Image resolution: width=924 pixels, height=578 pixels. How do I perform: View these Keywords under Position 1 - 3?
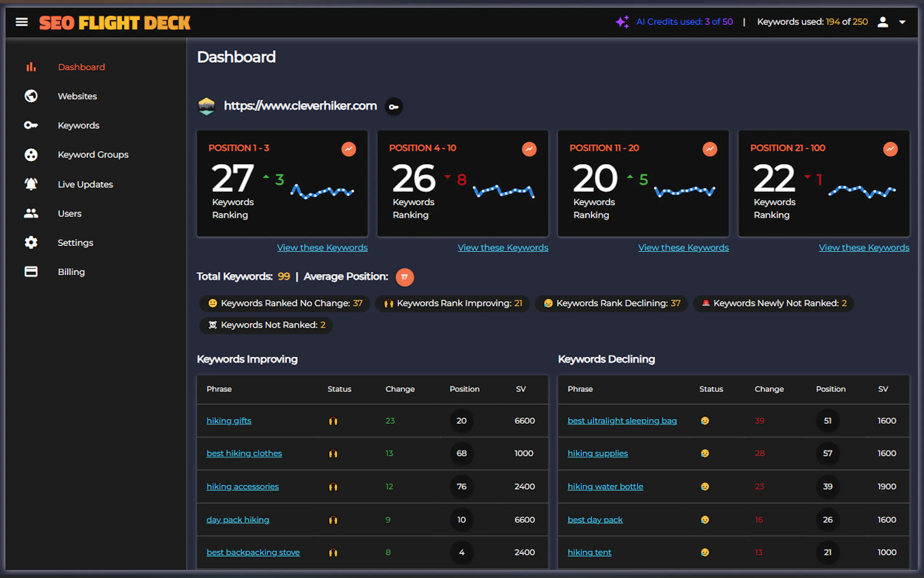[322, 248]
